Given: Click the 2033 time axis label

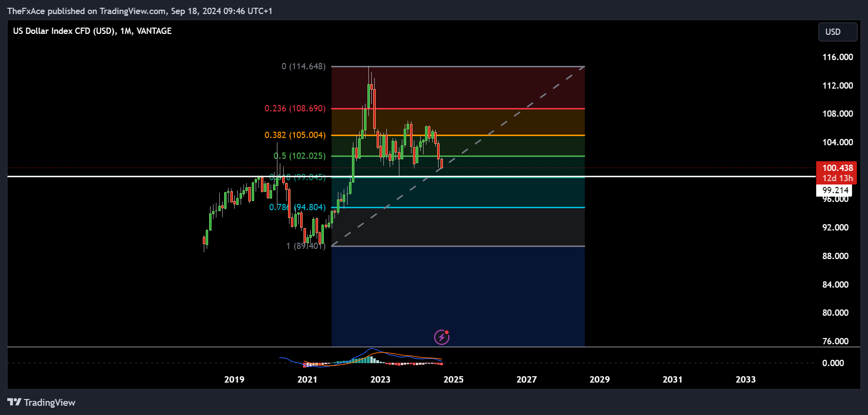Looking at the screenshot, I should click(x=746, y=380).
